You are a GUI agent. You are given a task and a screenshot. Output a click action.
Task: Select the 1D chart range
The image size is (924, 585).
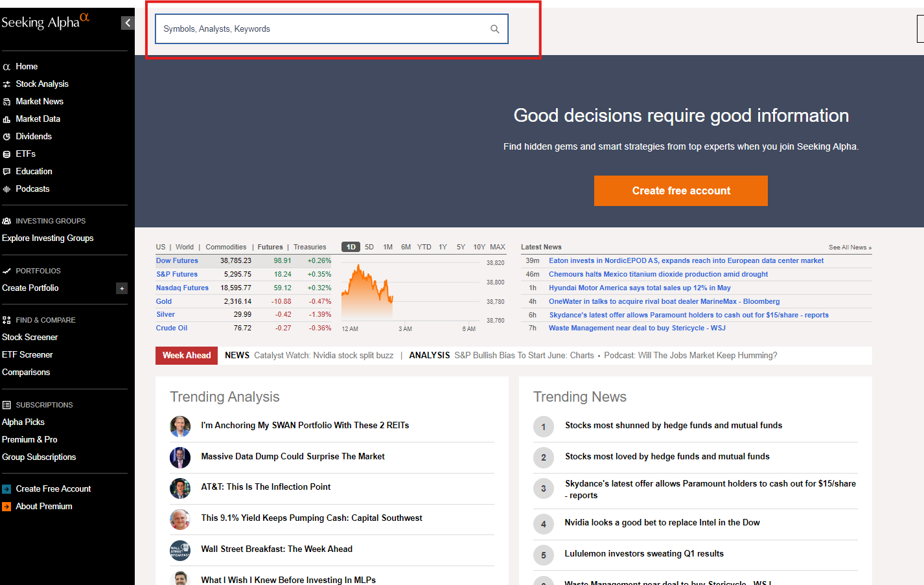(x=351, y=247)
